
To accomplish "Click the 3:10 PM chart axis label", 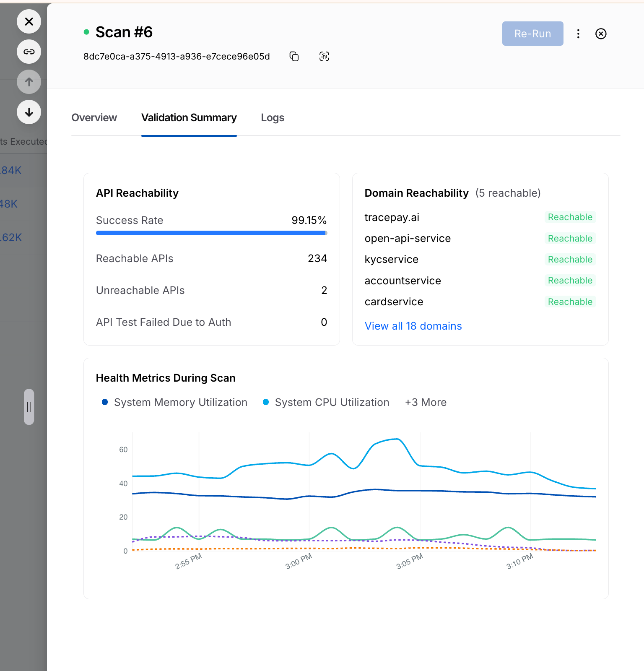I will (x=519, y=561).
